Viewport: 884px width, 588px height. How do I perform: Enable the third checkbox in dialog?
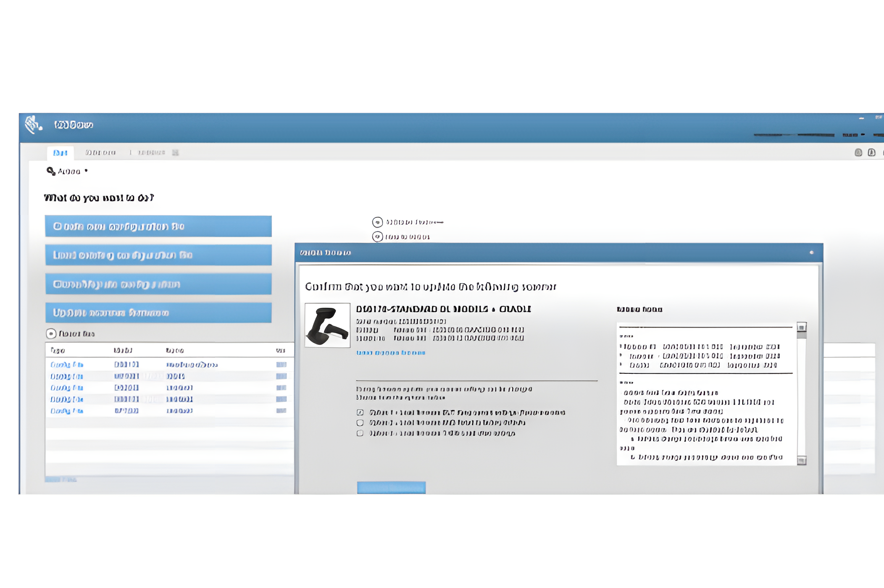360,433
